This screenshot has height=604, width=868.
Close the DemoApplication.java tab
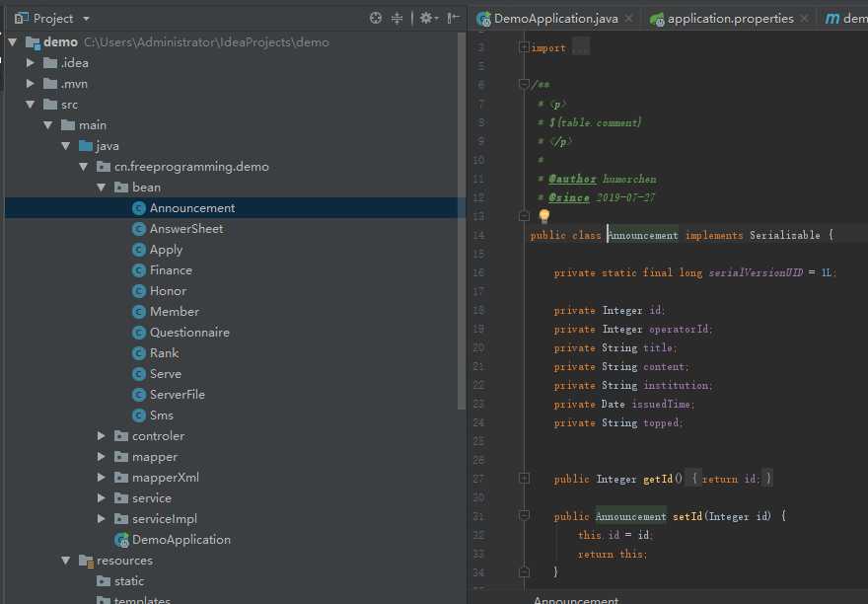tap(629, 19)
